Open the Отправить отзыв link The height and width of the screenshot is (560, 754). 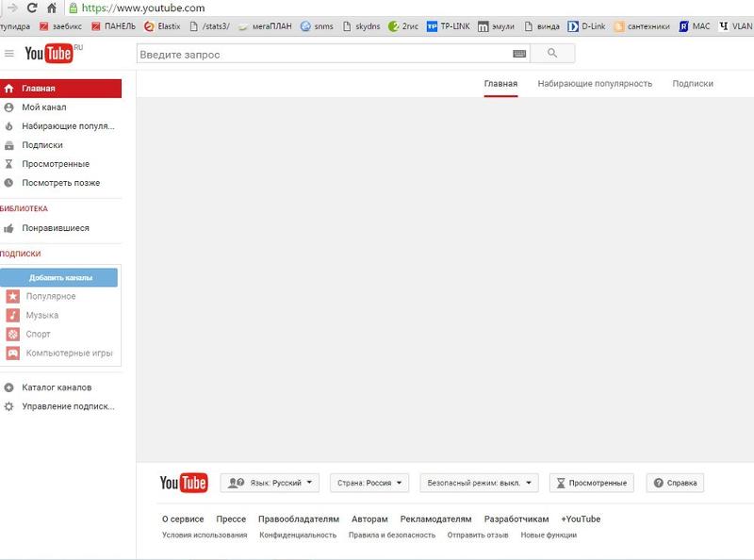click(478, 535)
